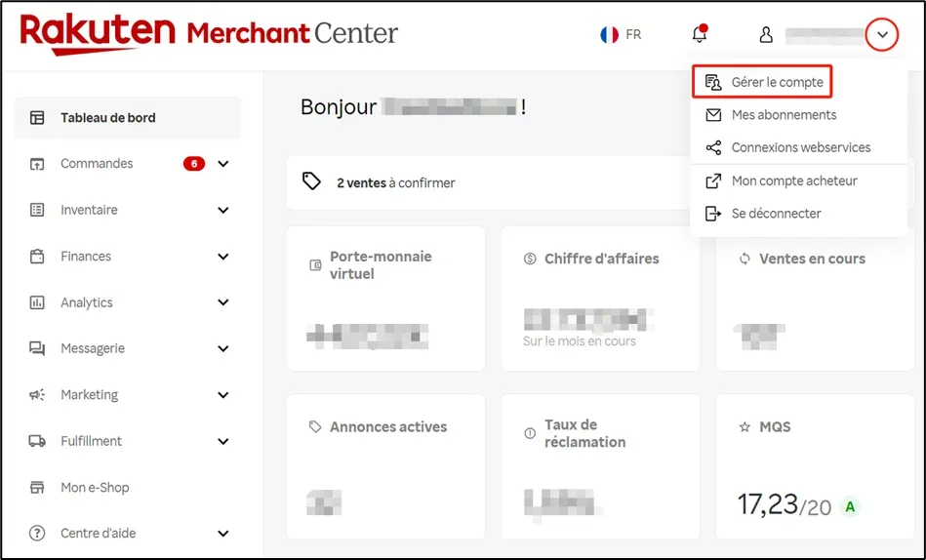Click the info icon on Taux de réclamation
926x560 pixels.
(x=530, y=433)
